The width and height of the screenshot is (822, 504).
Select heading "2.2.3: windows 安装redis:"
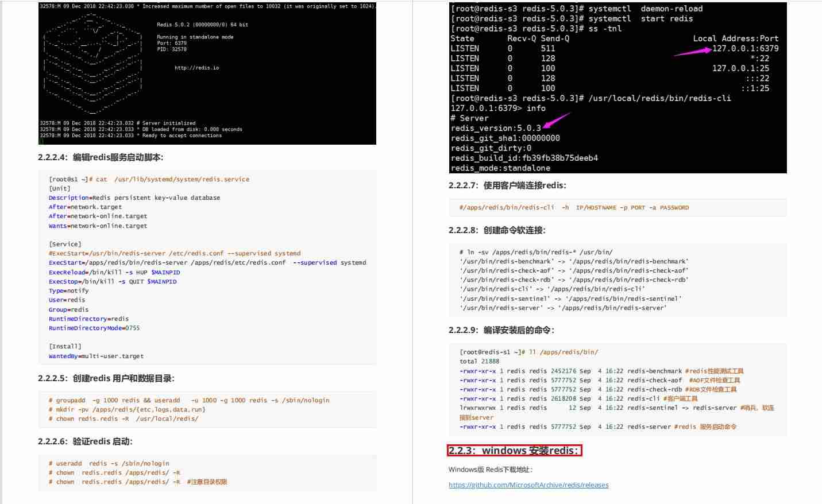pos(514,451)
